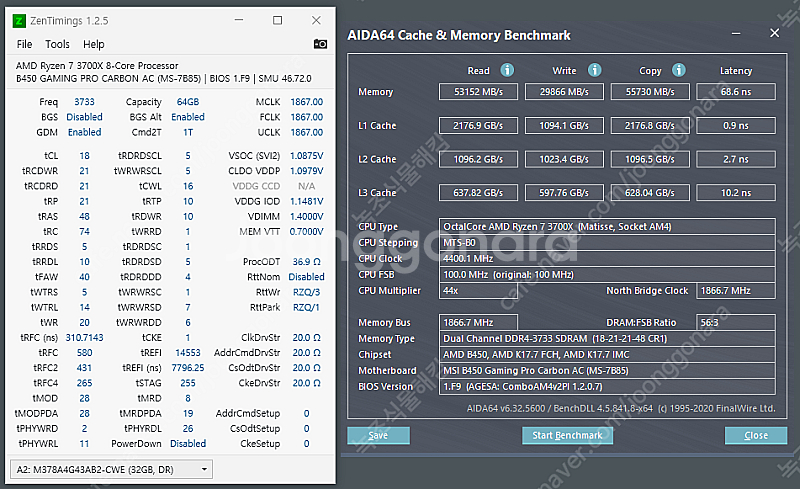The width and height of the screenshot is (800, 489).
Task: Click the Motherboard MSI B450 Gaming field
Action: point(607,371)
